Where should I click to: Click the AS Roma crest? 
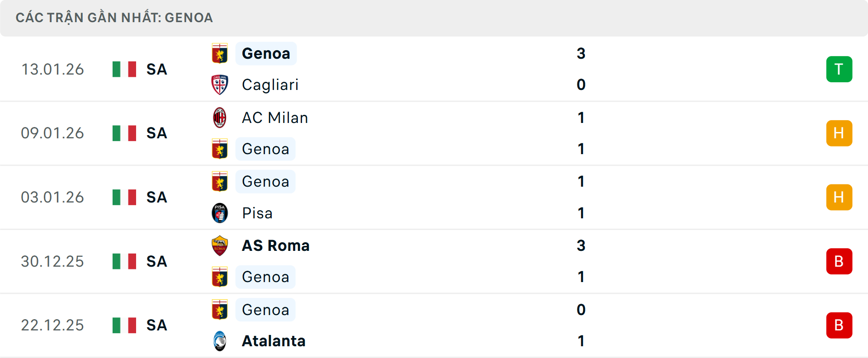pyautogui.click(x=220, y=245)
